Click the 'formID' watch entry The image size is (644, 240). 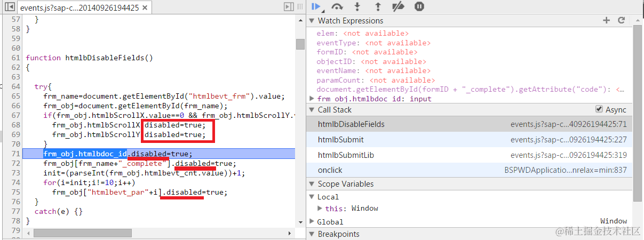pyautogui.click(x=367, y=52)
